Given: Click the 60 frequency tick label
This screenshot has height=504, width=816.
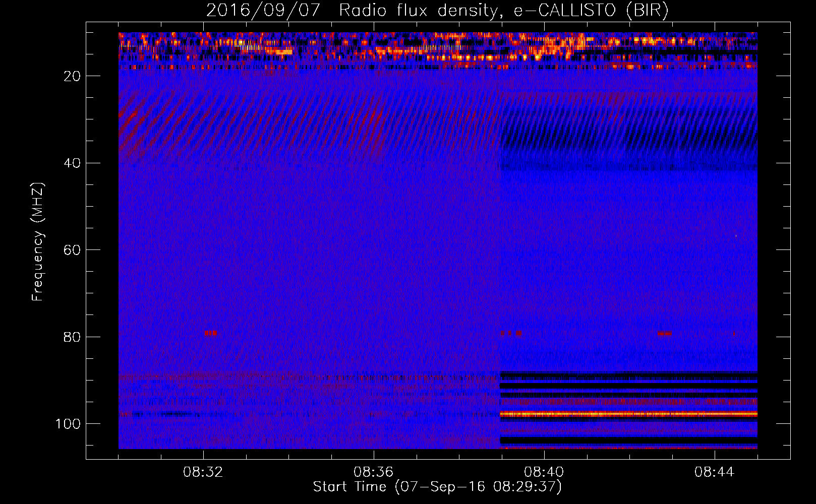Looking at the screenshot, I should click(72, 250).
